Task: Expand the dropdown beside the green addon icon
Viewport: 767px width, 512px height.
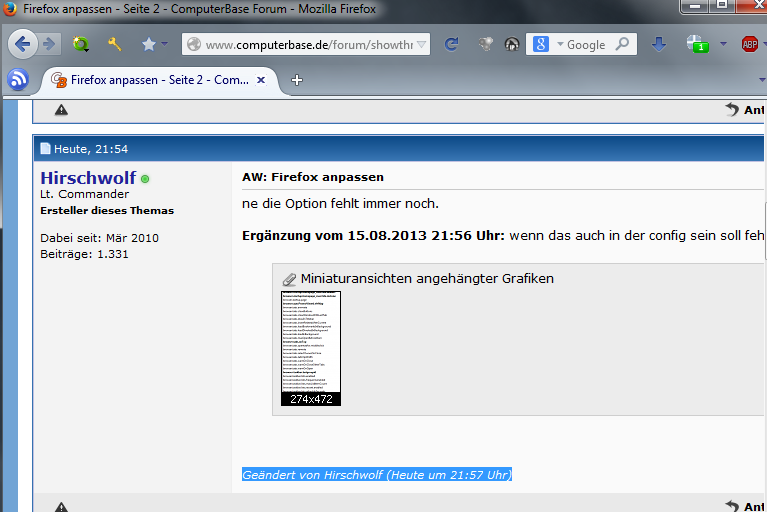Action: 723,44
